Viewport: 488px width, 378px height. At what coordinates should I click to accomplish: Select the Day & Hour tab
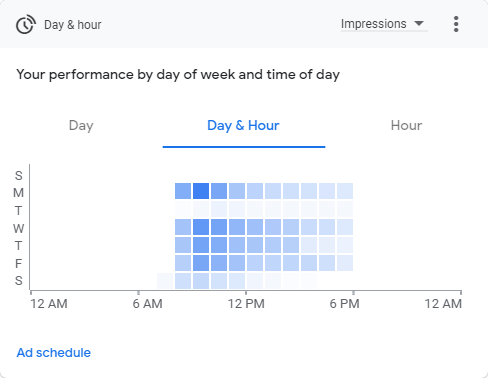[x=243, y=126]
